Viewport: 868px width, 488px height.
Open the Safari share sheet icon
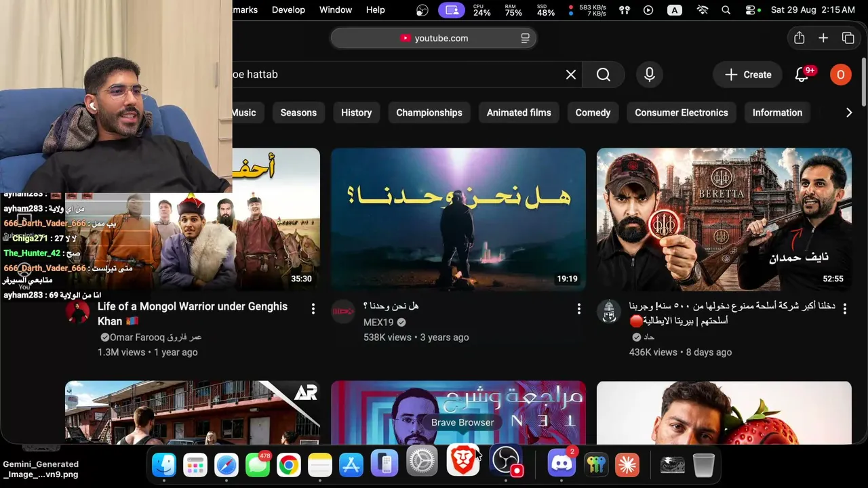coord(800,38)
